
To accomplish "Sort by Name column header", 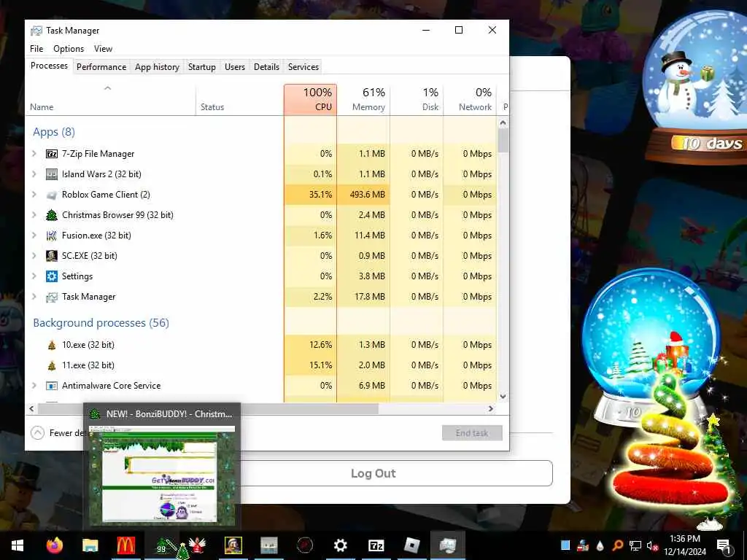I will [x=111, y=99].
